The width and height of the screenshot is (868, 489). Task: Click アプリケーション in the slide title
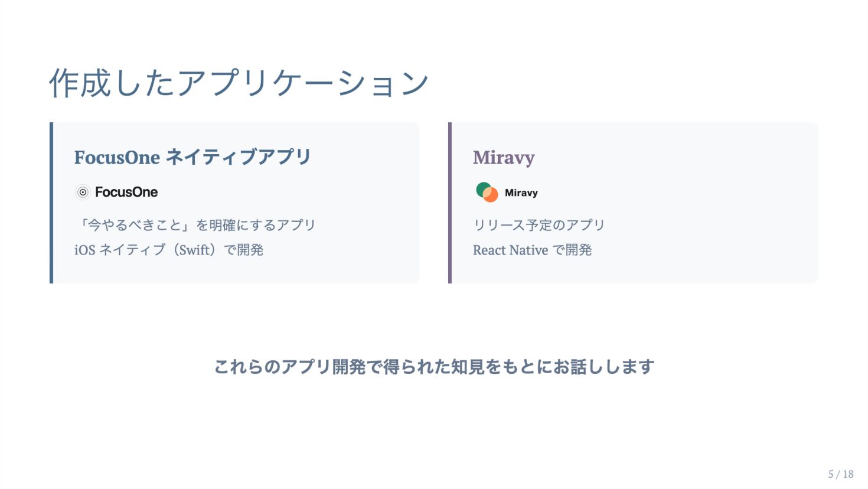302,82
